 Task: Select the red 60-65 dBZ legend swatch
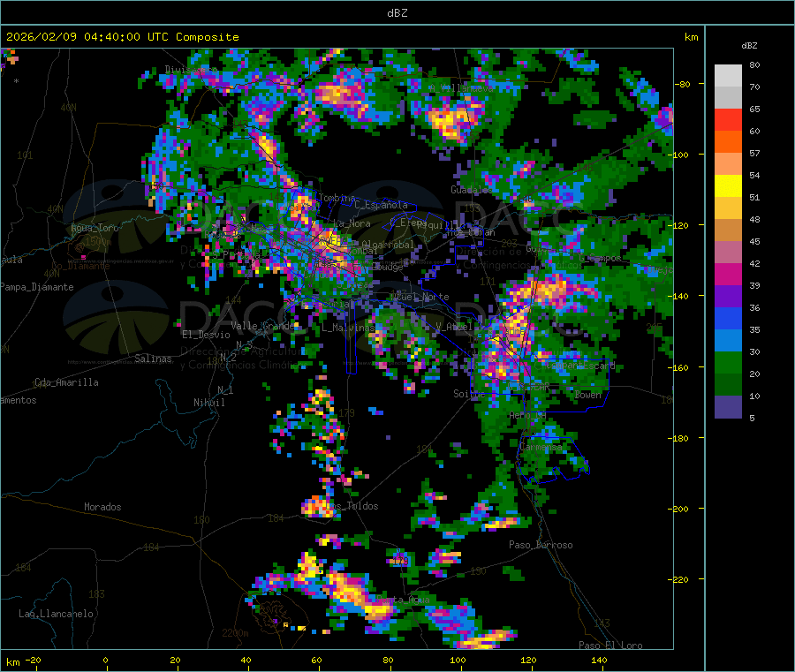pos(728,119)
